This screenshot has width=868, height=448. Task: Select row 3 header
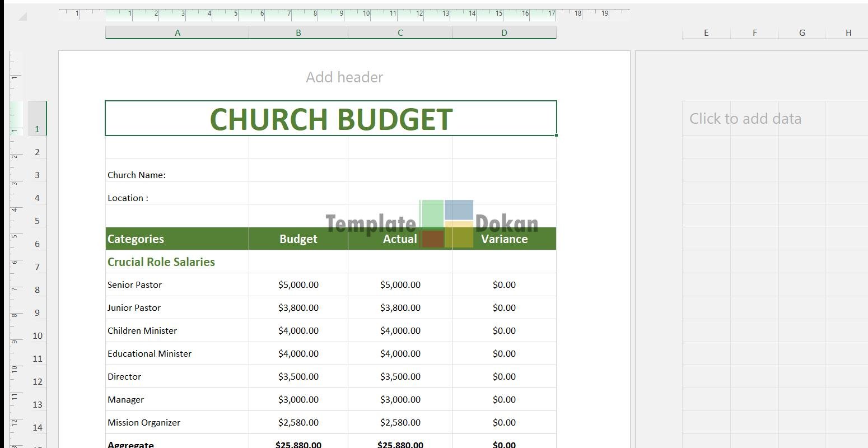click(x=37, y=175)
